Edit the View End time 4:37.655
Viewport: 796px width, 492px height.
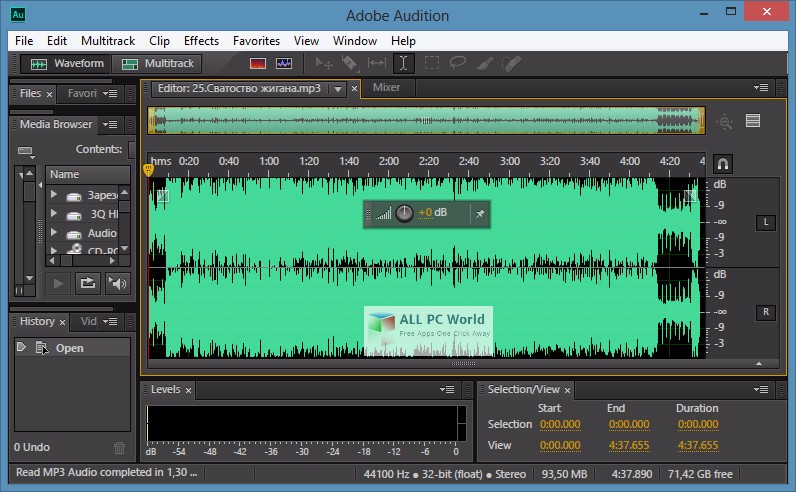pos(629,445)
